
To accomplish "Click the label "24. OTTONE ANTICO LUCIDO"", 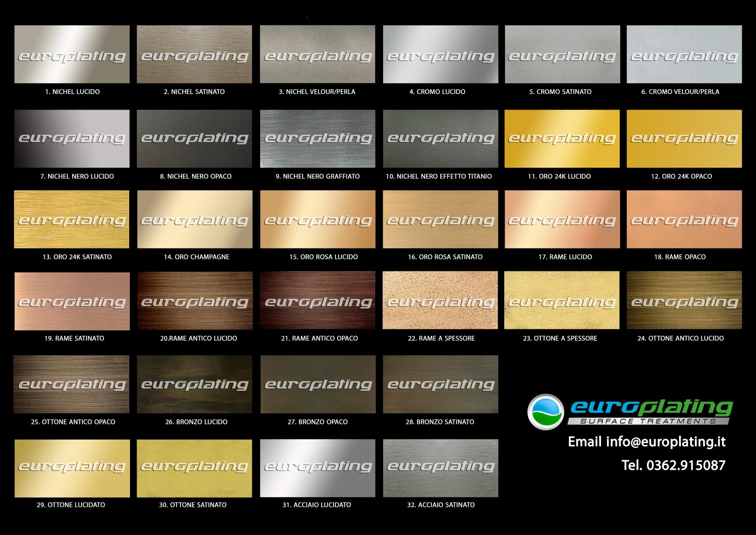I will coord(680,338).
